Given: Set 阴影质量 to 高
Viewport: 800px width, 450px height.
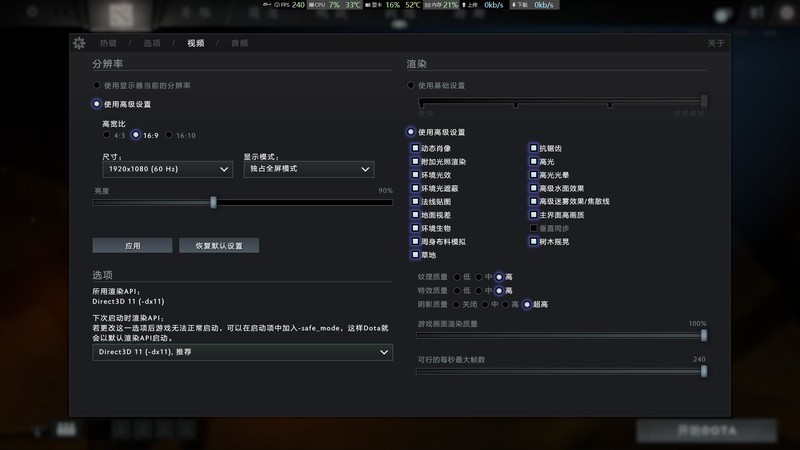Looking at the screenshot, I should [506, 305].
